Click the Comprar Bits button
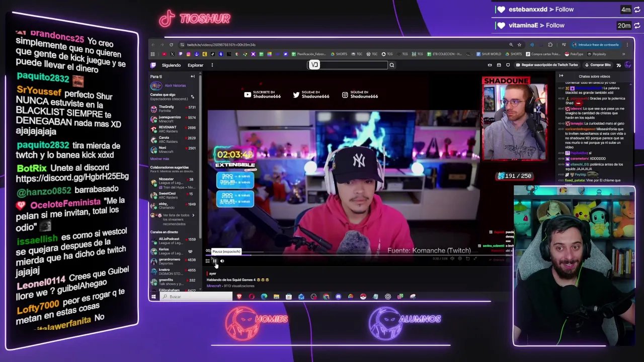 tap(598, 65)
